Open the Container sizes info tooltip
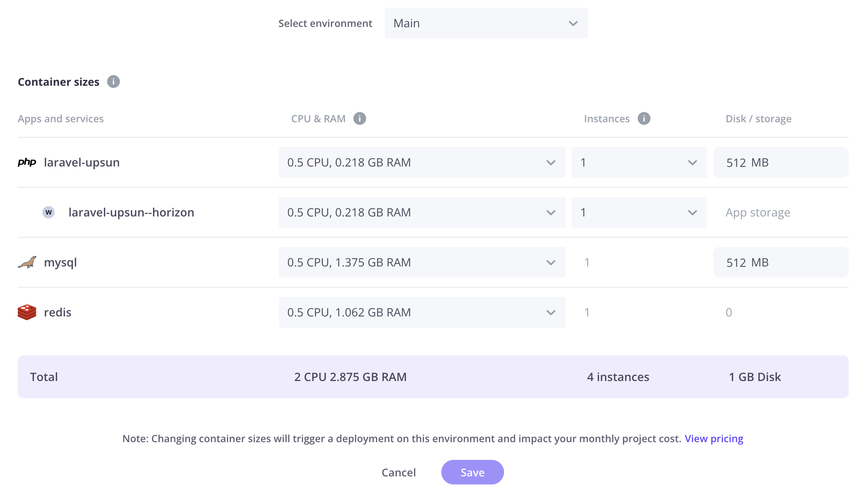This screenshot has width=868, height=496. (114, 82)
